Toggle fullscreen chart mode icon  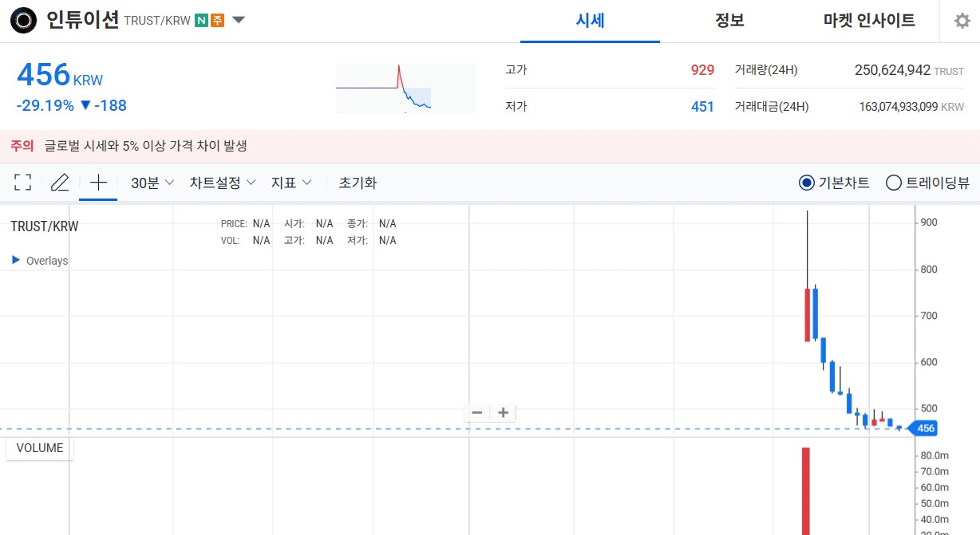point(23,183)
